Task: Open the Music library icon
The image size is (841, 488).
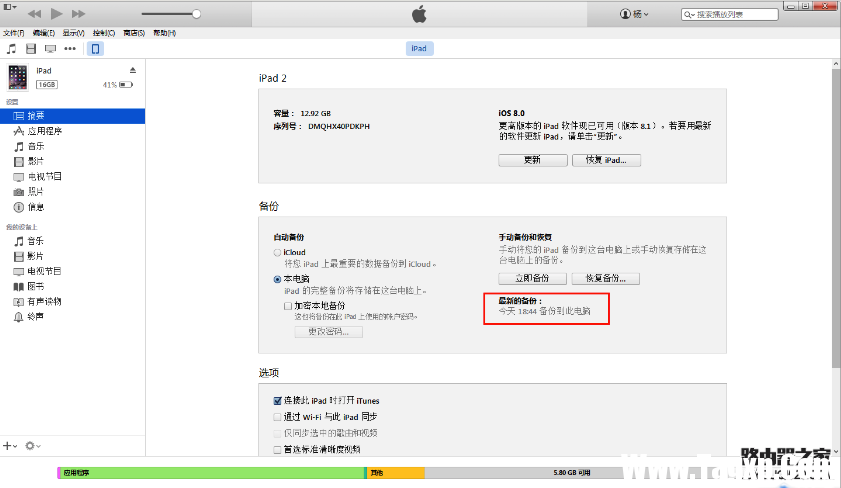Action: (11, 49)
